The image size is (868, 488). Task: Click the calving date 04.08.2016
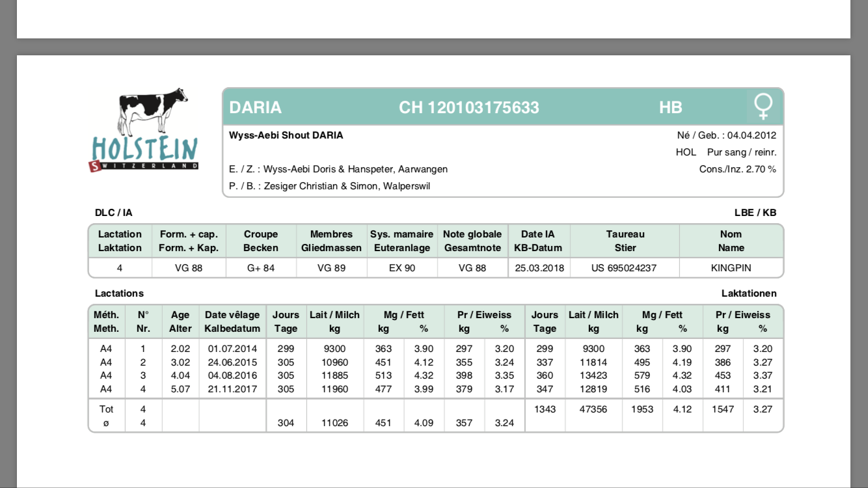point(232,375)
